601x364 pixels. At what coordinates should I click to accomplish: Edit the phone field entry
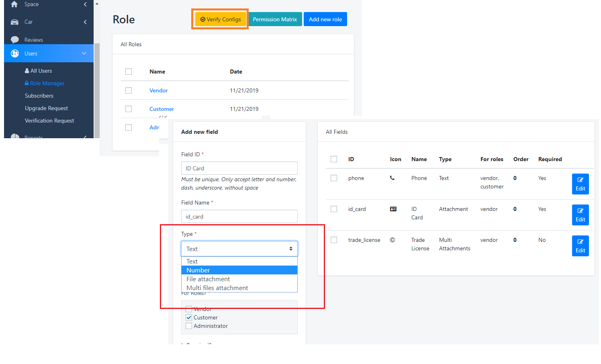click(580, 184)
